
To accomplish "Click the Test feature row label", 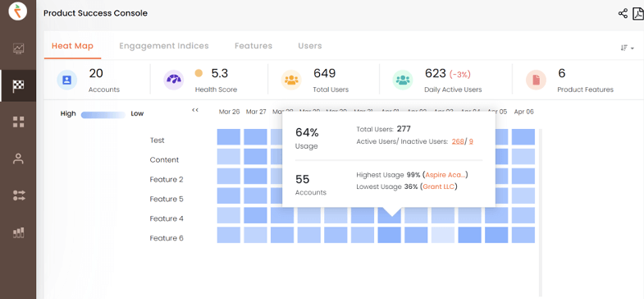I will pos(157,140).
